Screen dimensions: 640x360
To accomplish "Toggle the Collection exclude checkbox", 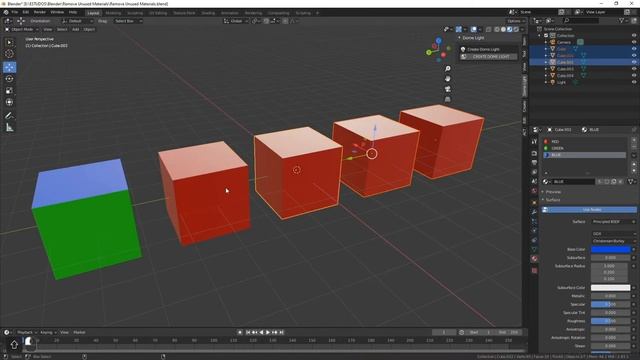I will 546,36.
